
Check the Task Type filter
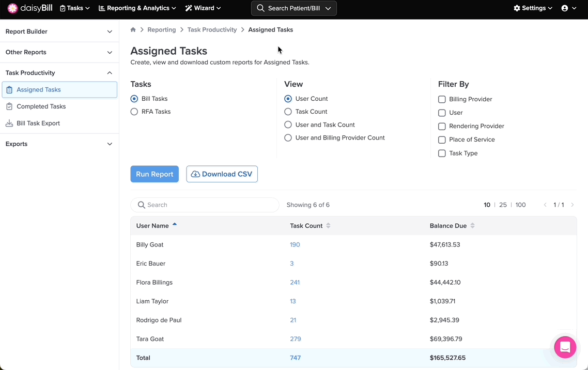point(442,153)
